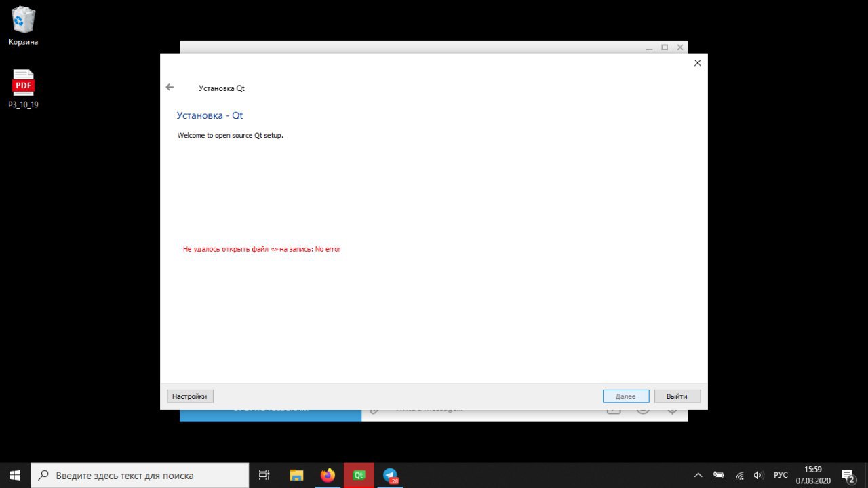Open Task View in the taskbar
The height and width of the screenshot is (488, 868).
coord(264,475)
